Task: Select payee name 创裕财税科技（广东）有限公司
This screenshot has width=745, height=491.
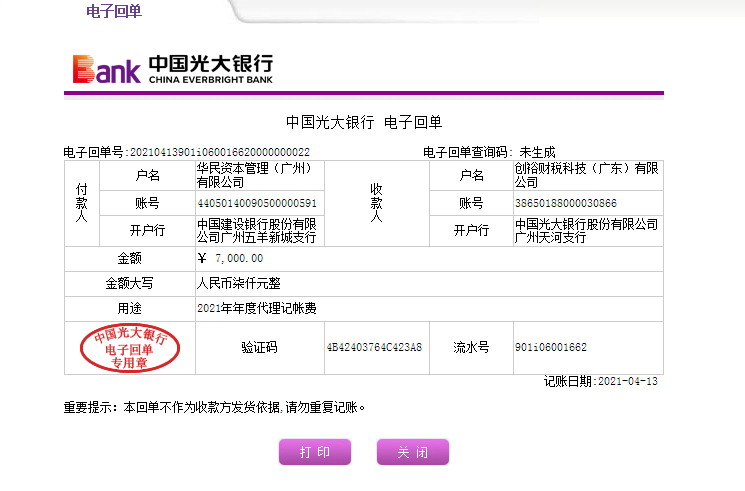Action: point(586,175)
